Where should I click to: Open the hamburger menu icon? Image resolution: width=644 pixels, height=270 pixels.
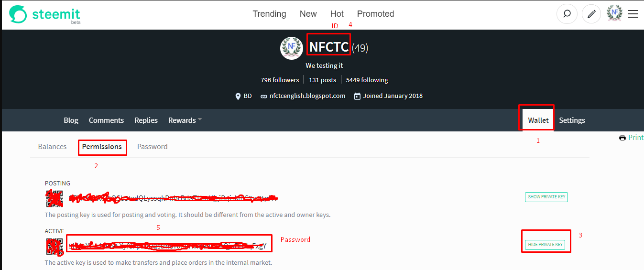coord(633,14)
